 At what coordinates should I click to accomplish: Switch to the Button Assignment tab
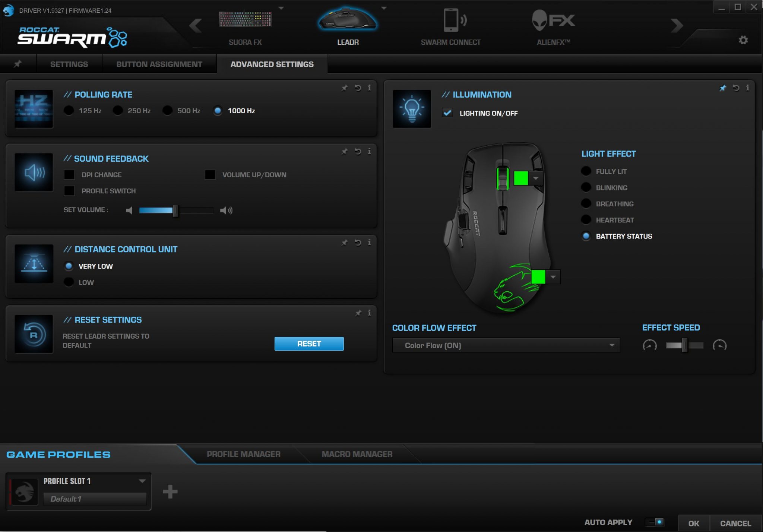click(x=159, y=64)
